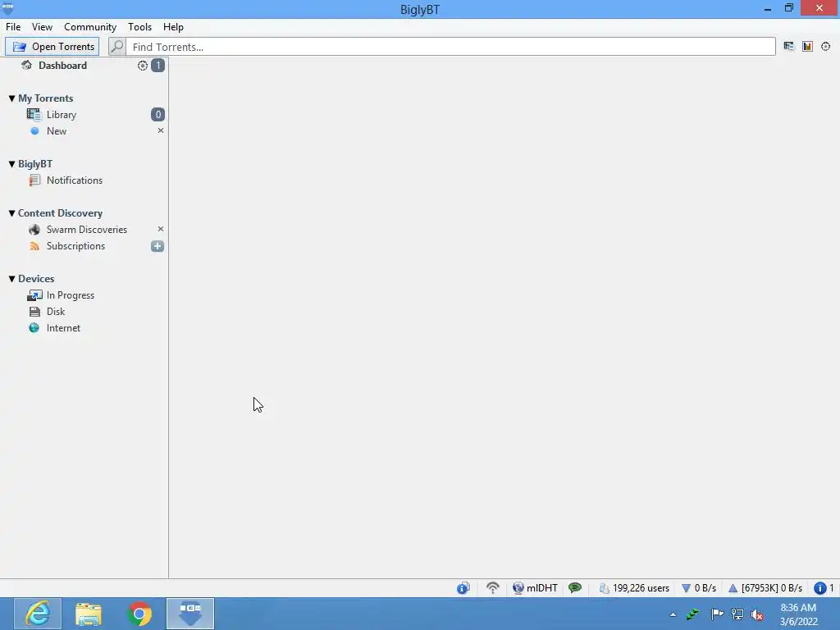Open Notifications in the sidebar
The image size is (840, 630).
coord(75,180)
